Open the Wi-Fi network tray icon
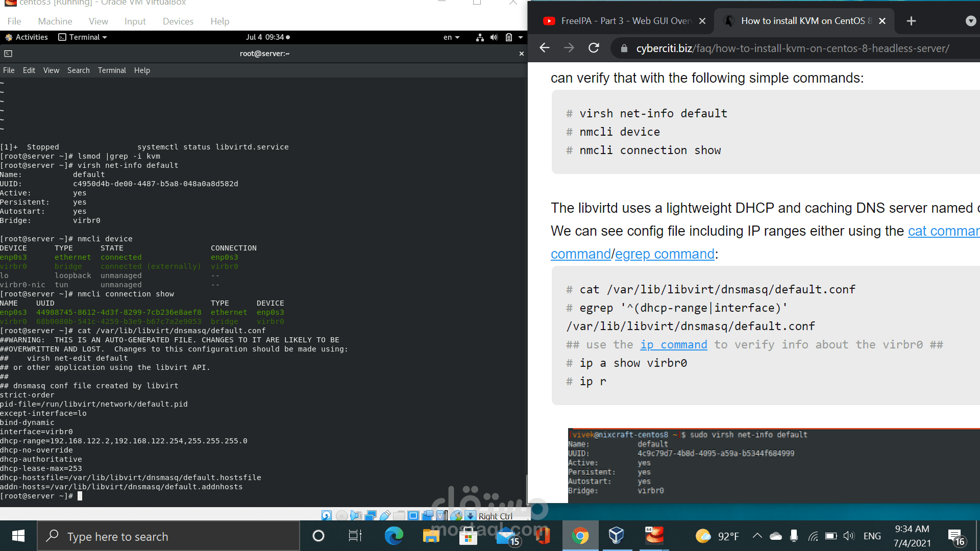This screenshot has width=980, height=551. pos(813,536)
